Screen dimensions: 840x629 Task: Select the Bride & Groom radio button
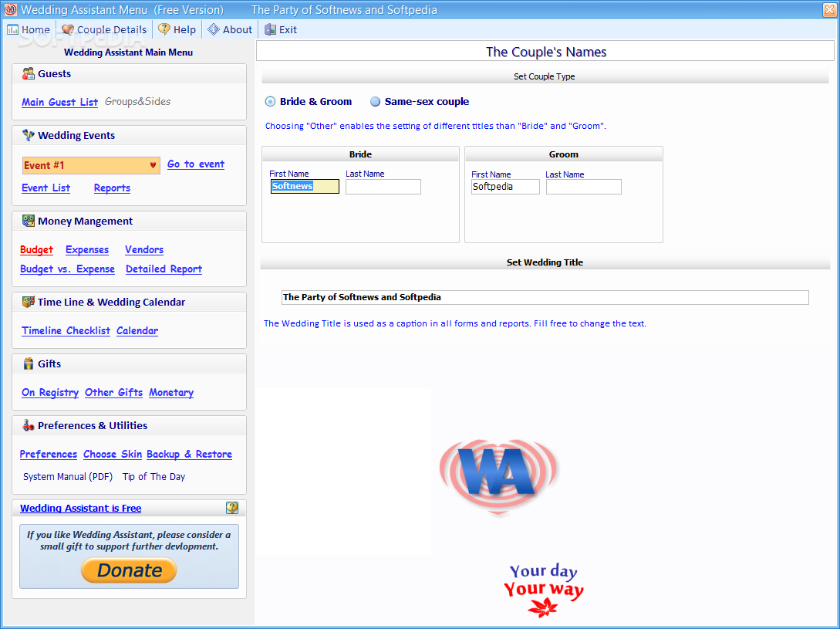point(270,101)
